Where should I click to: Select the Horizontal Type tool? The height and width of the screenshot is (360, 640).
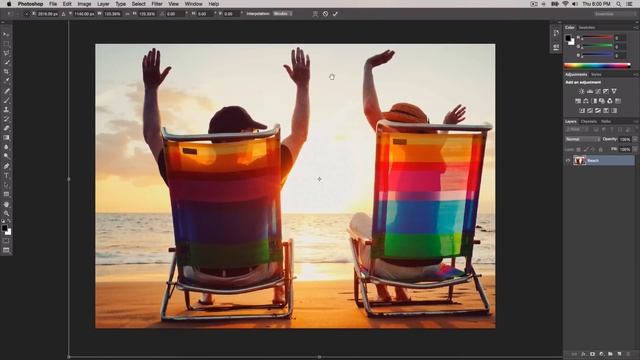pyautogui.click(x=6, y=176)
